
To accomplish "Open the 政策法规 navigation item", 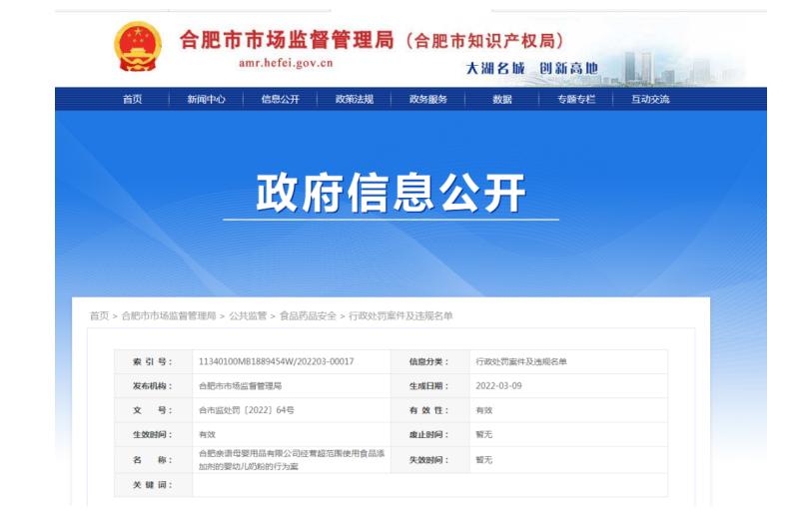I will [x=355, y=99].
